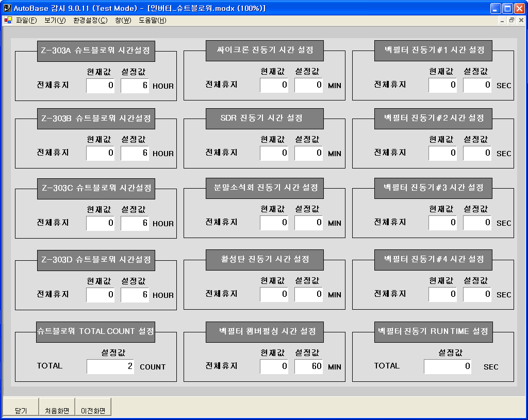Click 백필터 진동기#1 설정값 field
The width and height of the screenshot is (528, 420).
coord(477,86)
